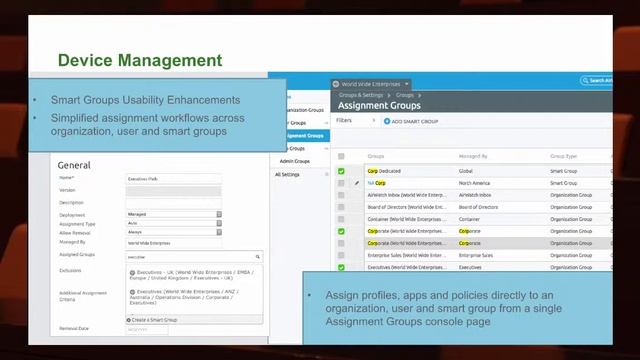This screenshot has width=640, height=360.
Task: Check the AirWatch Inbox row checkbox
Action: pyautogui.click(x=341, y=195)
